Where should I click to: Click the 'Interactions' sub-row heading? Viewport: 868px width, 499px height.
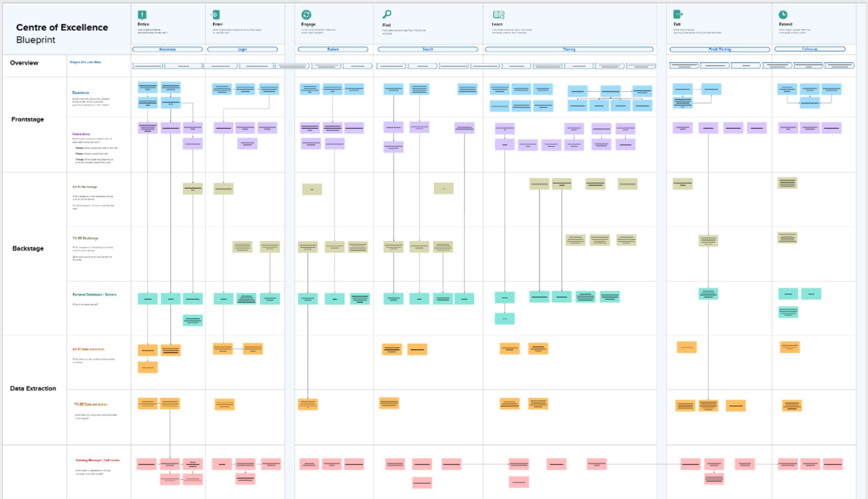click(81, 134)
